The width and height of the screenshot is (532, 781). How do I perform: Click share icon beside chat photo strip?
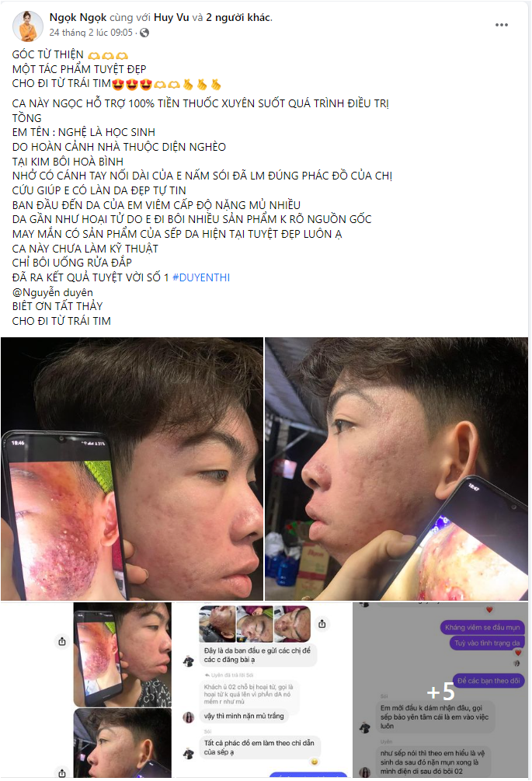(x=322, y=623)
